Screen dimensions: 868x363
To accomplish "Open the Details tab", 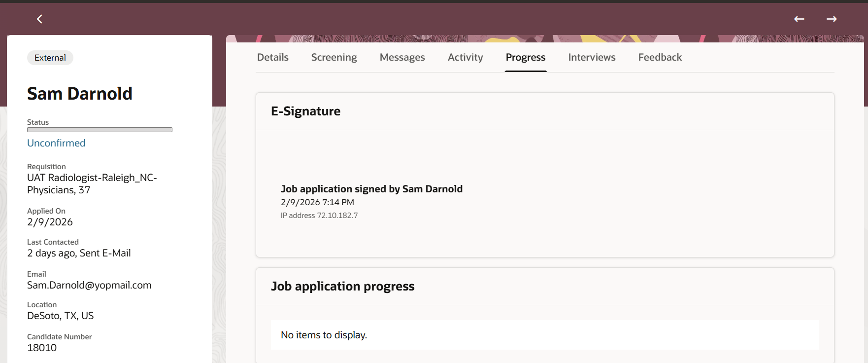I will pyautogui.click(x=273, y=57).
